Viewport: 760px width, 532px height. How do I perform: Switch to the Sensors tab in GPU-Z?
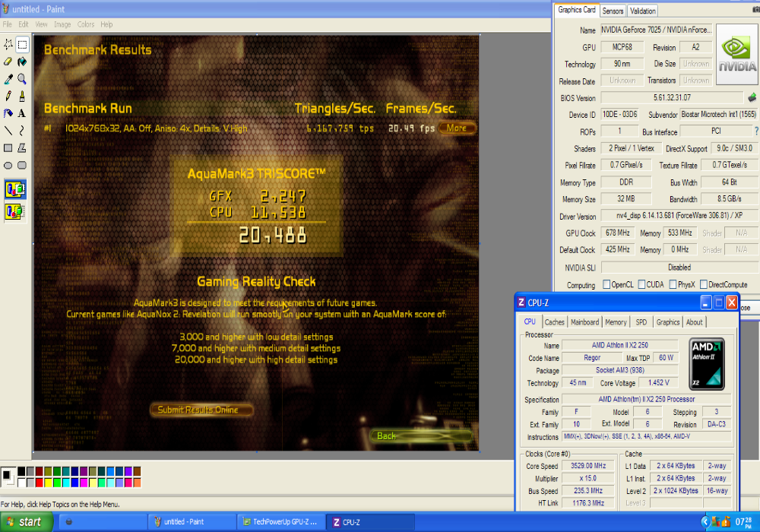coord(613,11)
